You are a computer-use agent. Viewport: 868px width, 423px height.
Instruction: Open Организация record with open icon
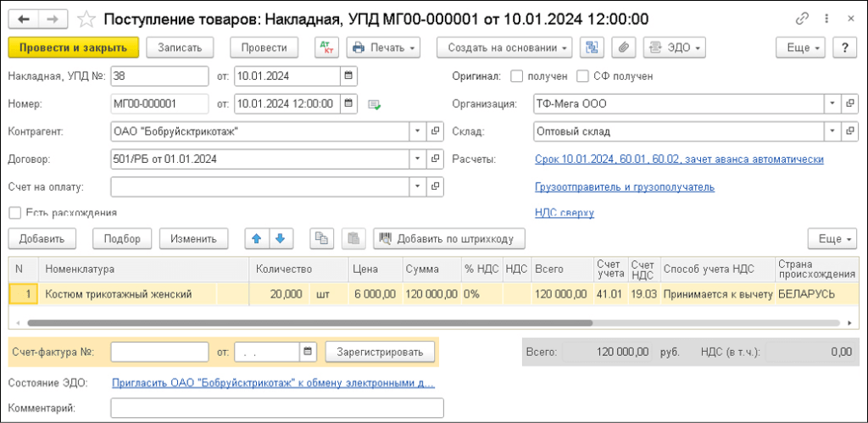pyautogui.click(x=849, y=103)
